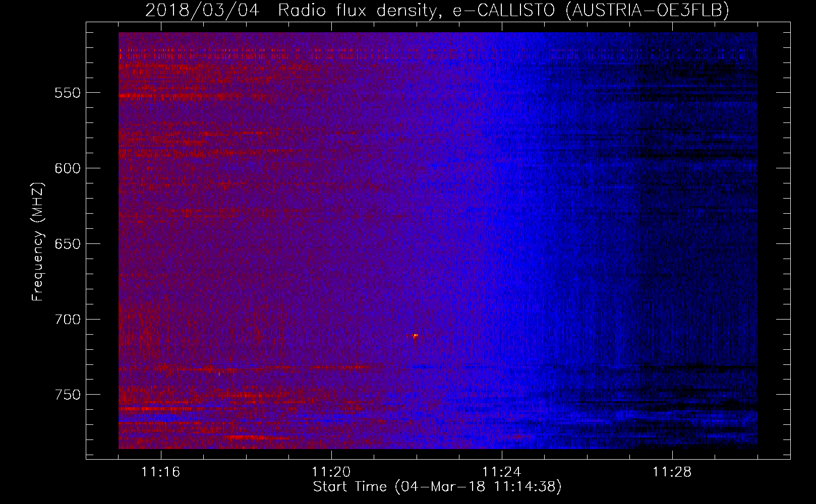Click the 550 frequency tick label

point(67,93)
